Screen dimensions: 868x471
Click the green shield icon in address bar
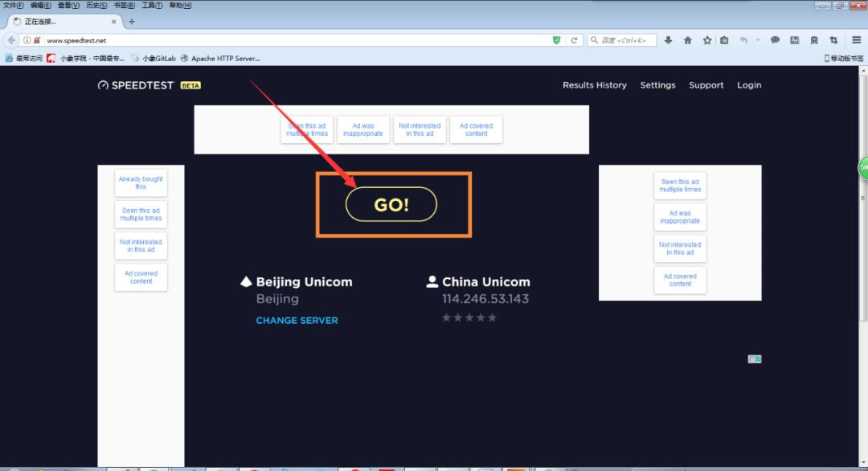click(556, 40)
